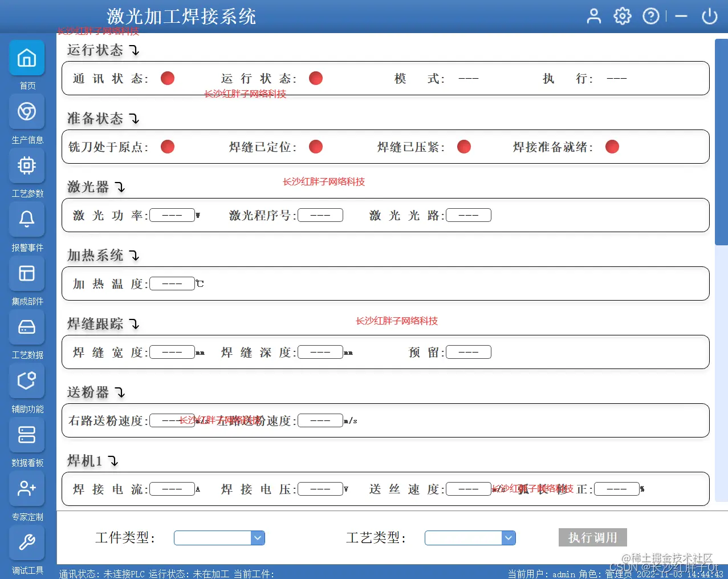Click the 焊缝已定位 status light
Screen dimensions: 728x579
(315, 147)
